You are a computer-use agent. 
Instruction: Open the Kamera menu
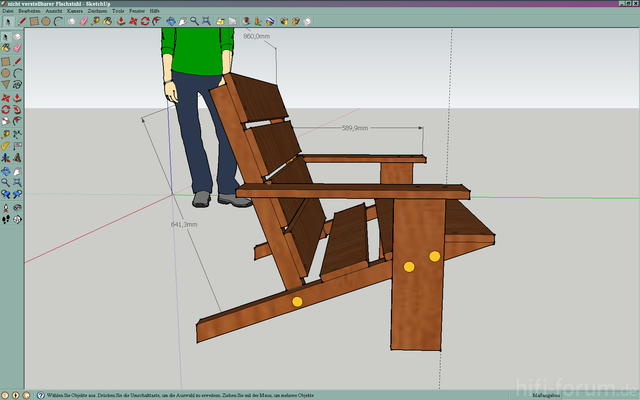pos(75,10)
